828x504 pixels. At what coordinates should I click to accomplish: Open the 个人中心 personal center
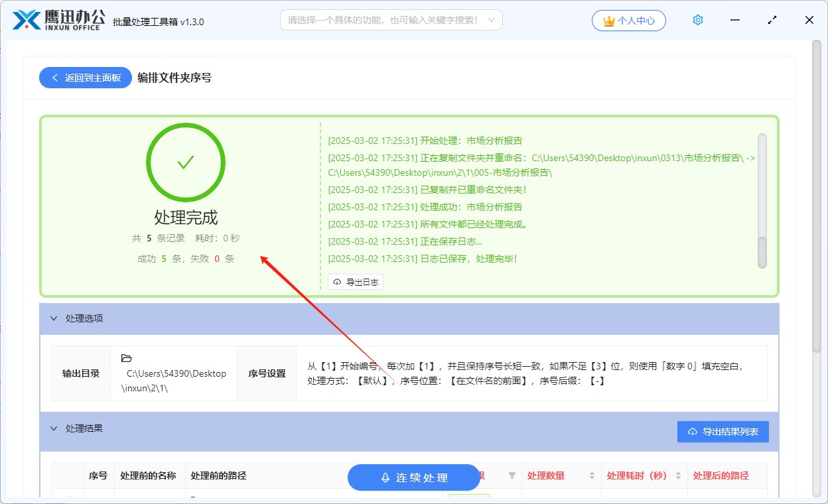click(629, 21)
